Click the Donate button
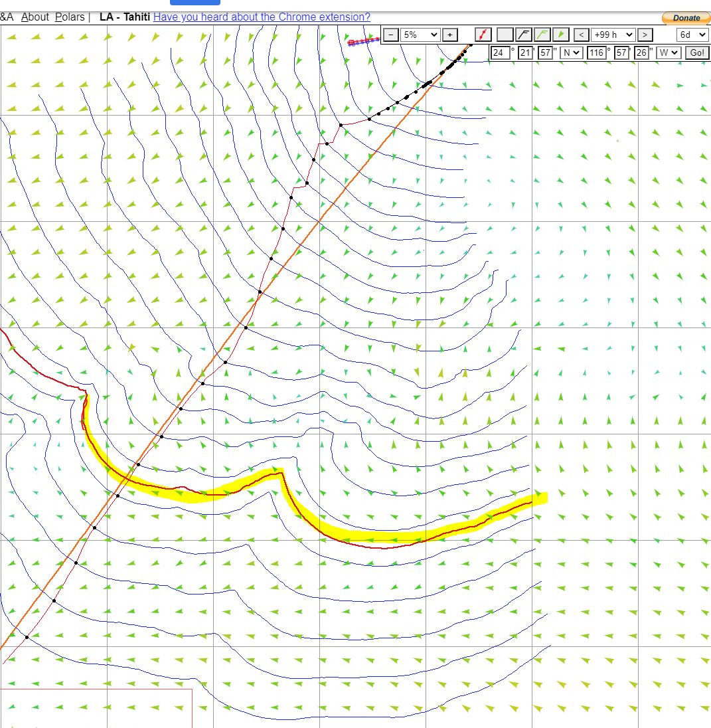Image resolution: width=711 pixels, height=728 pixels. coord(686,18)
